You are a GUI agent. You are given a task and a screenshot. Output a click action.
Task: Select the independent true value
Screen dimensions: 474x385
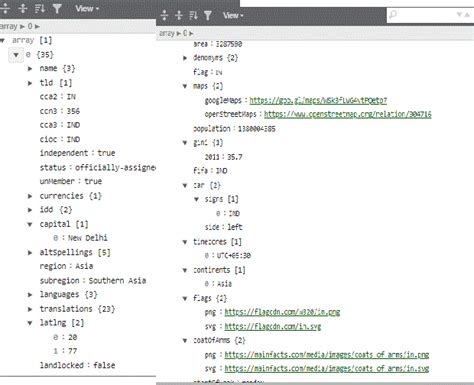(106, 153)
